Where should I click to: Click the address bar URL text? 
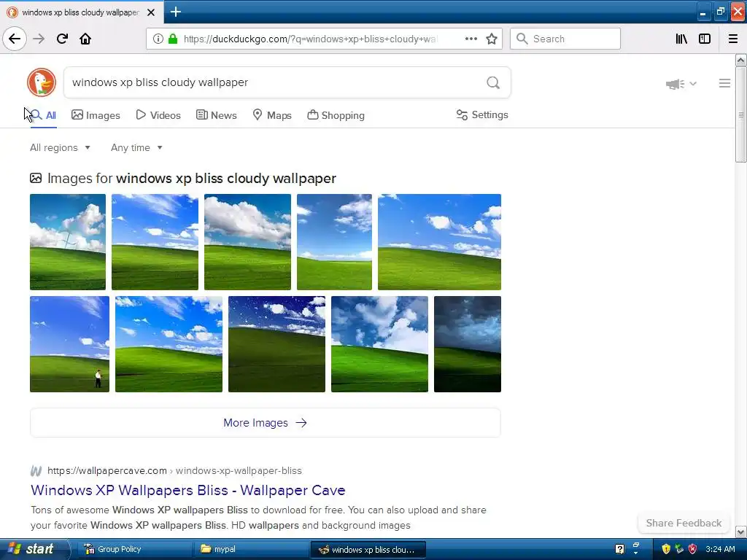(x=310, y=39)
